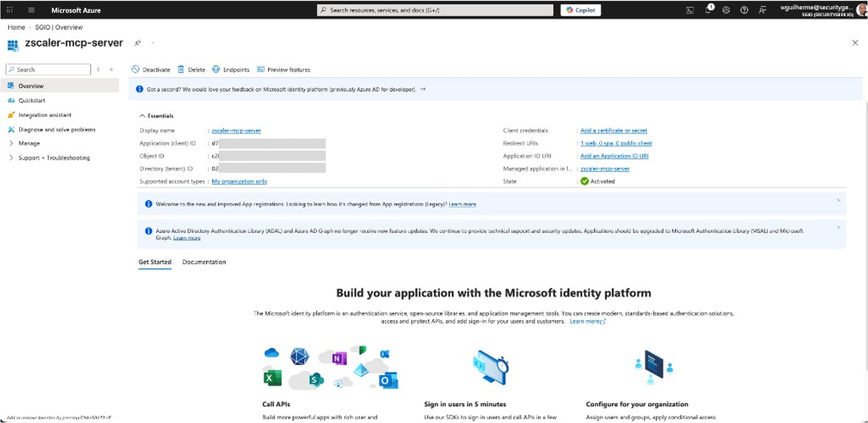Click My organization only link

click(x=239, y=181)
